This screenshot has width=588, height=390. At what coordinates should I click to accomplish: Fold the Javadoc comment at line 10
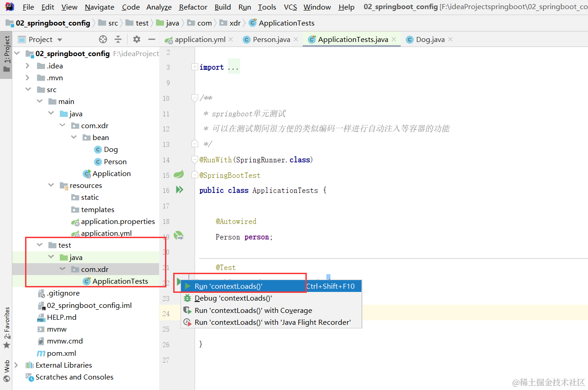[195, 98]
